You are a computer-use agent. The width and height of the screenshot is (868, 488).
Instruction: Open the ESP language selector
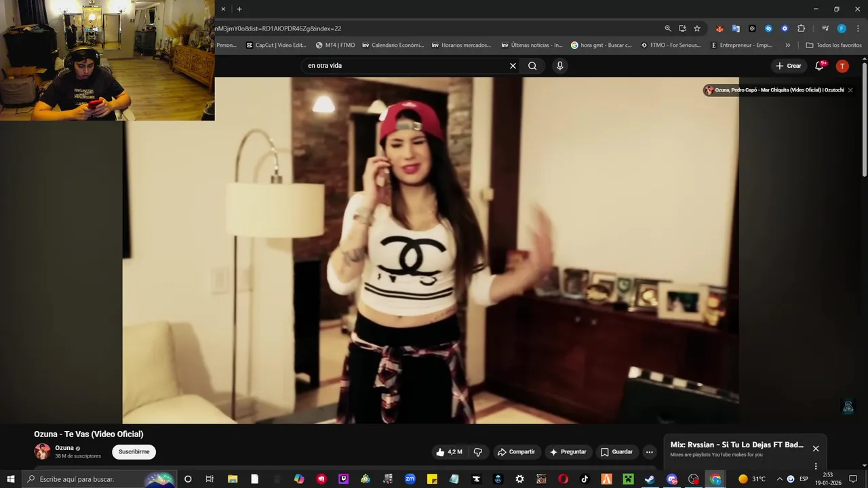[x=804, y=479]
